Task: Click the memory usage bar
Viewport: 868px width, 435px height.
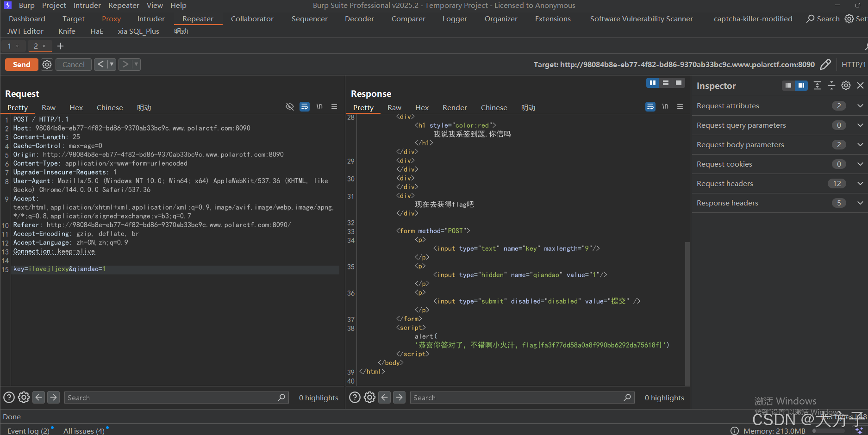Action: (x=829, y=431)
